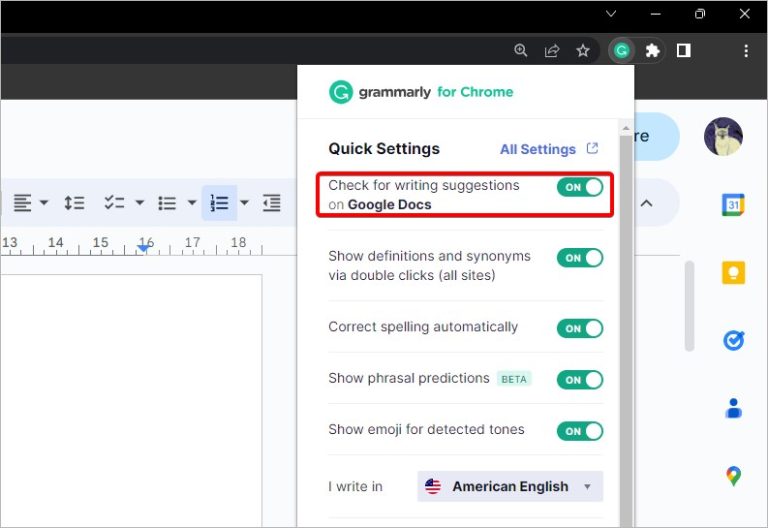This screenshot has width=768, height=528.
Task: Click the numbered list icon
Action: [219, 202]
